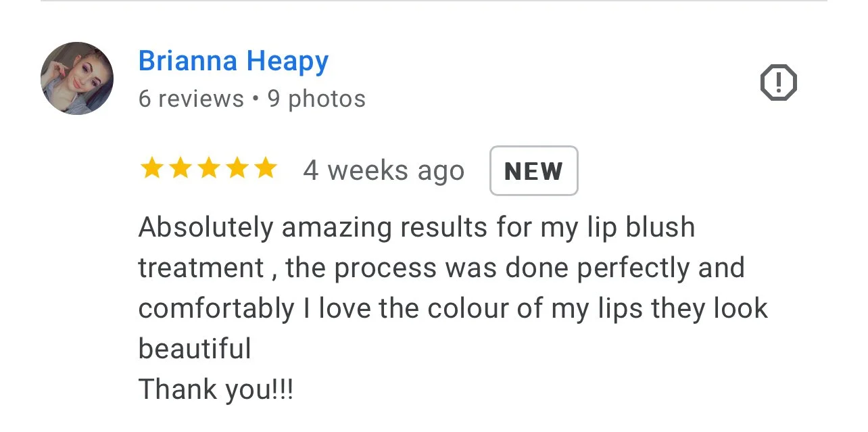The width and height of the screenshot is (868, 432).
Task: Click the second rating star
Action: tap(180, 169)
